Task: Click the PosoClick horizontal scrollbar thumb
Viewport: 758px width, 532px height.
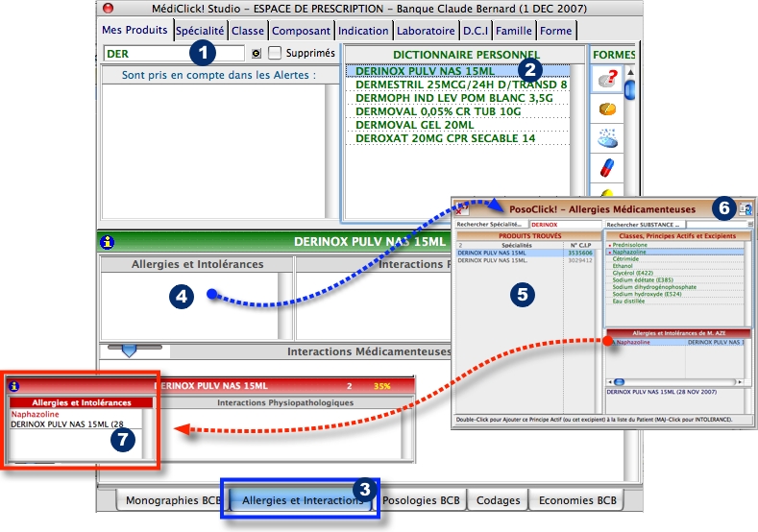Action: (x=620, y=382)
